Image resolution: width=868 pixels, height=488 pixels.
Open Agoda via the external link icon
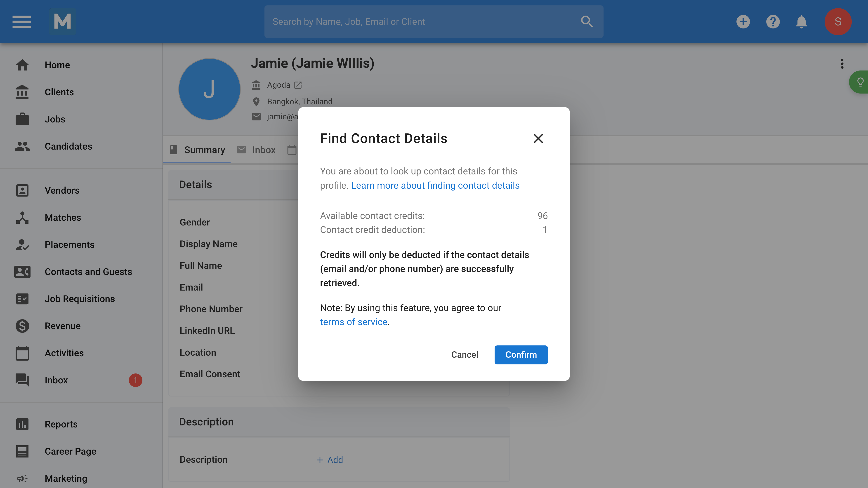297,85
